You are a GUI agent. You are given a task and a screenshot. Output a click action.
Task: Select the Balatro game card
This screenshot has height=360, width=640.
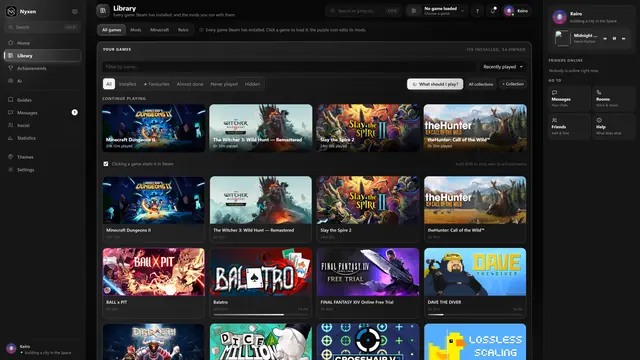click(x=261, y=283)
